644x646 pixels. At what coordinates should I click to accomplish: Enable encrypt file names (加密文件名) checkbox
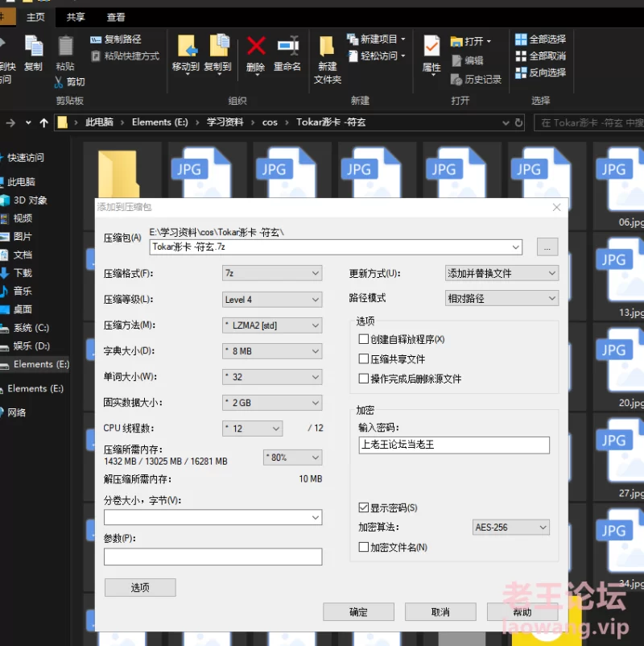click(364, 548)
